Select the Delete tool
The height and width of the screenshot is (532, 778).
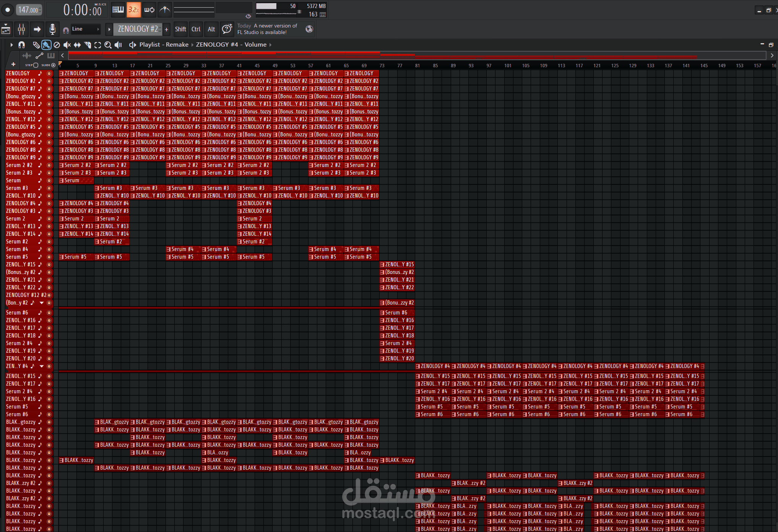(57, 45)
